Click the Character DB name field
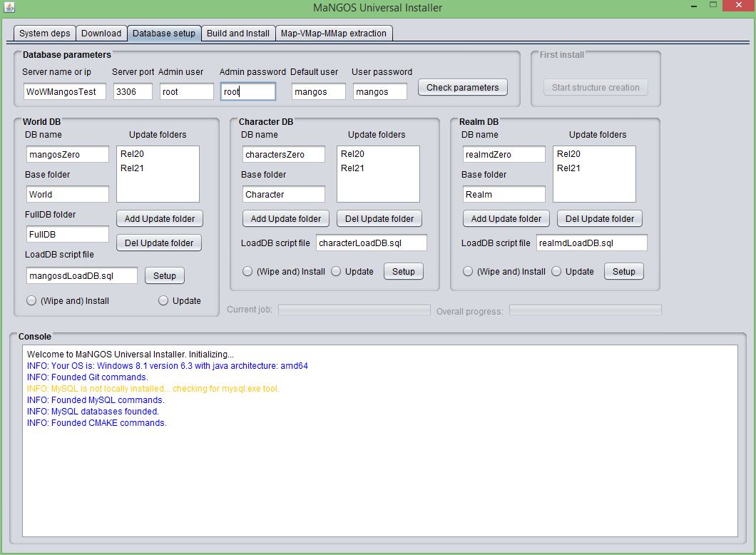Image resolution: width=756 pixels, height=555 pixels. click(x=284, y=154)
